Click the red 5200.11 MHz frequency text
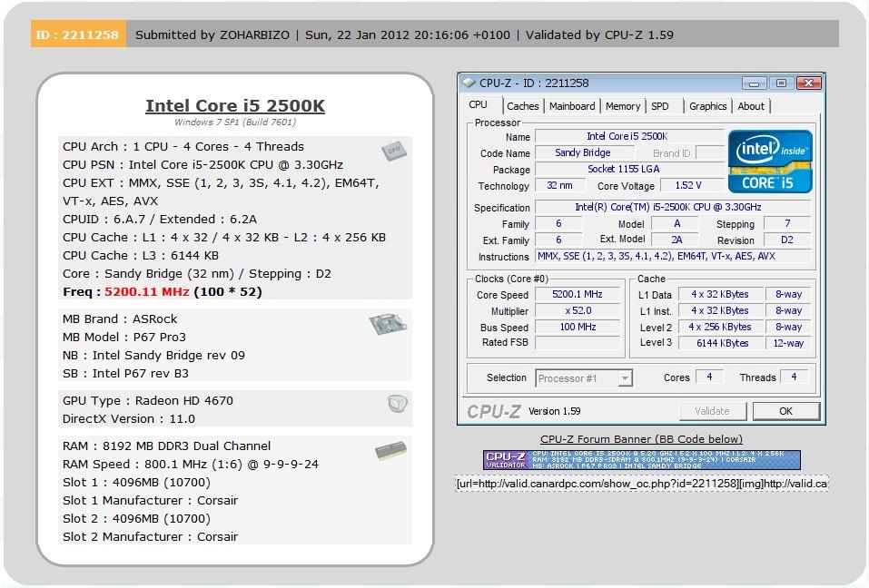The width and height of the screenshot is (869, 588). (147, 292)
